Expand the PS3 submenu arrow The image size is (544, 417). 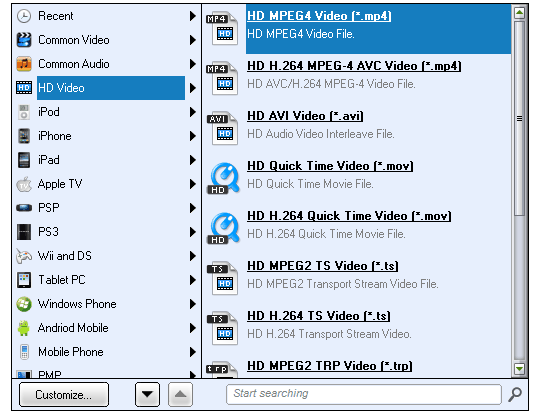(x=193, y=232)
